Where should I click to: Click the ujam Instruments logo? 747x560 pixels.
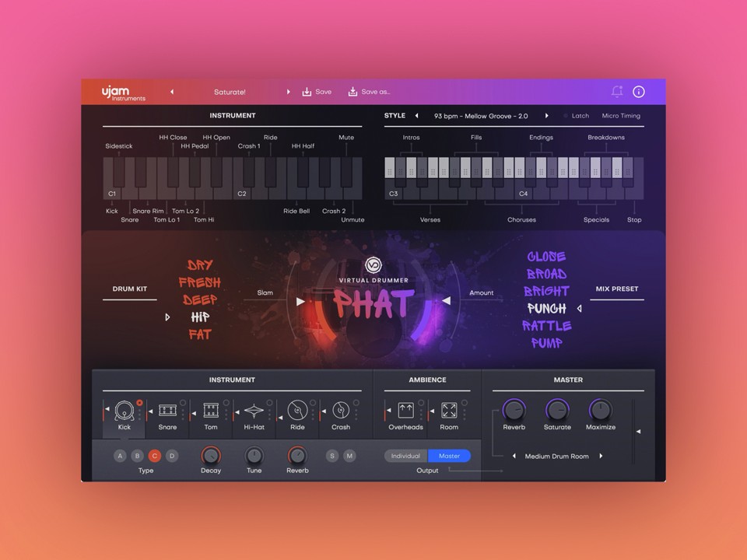[123, 93]
